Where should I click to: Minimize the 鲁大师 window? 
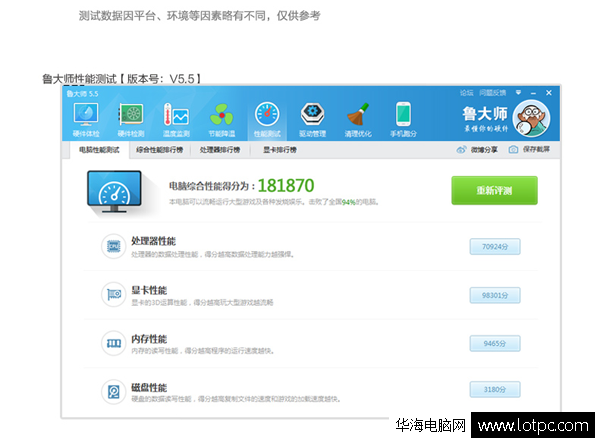[x=533, y=93]
